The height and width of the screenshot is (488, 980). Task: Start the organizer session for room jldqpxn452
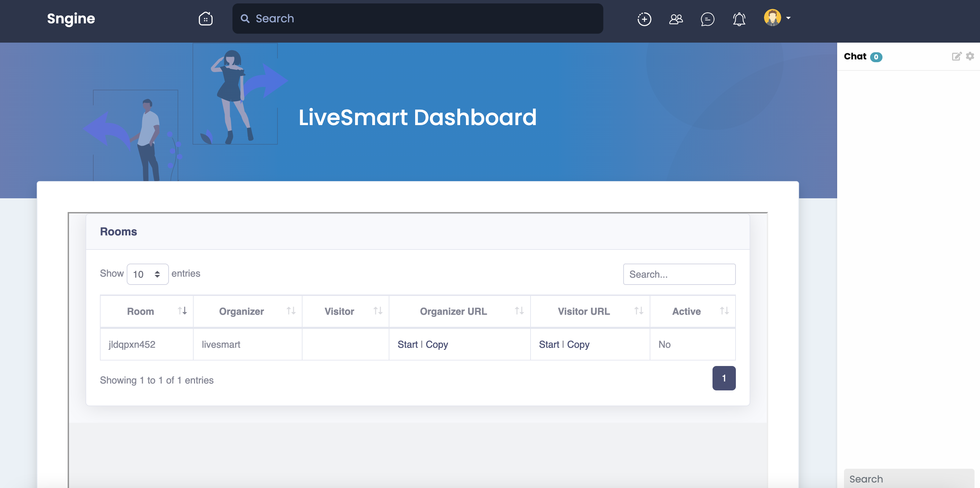point(408,344)
